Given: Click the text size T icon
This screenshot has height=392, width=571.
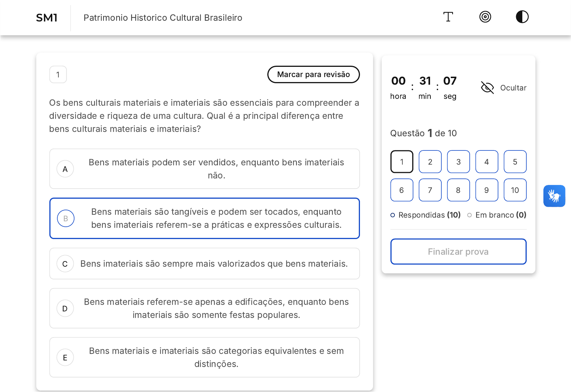Looking at the screenshot, I should click(448, 17).
